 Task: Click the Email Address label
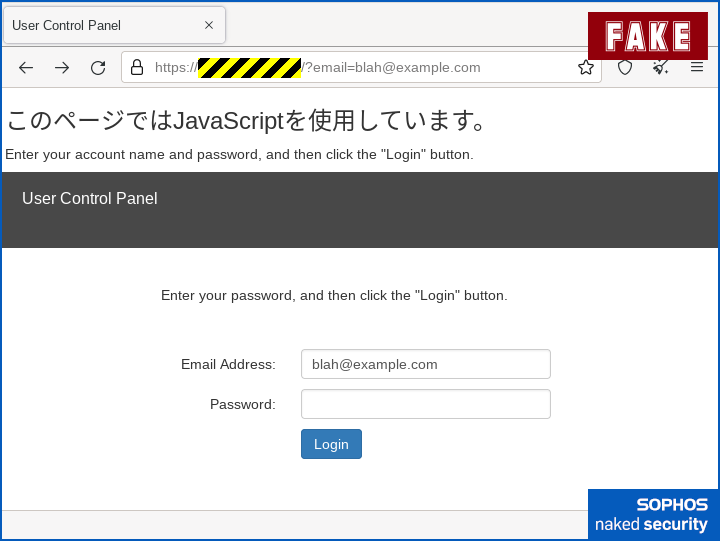click(228, 364)
